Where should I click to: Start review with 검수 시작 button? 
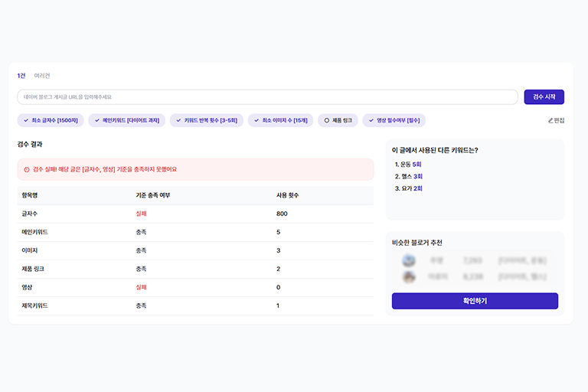point(544,96)
